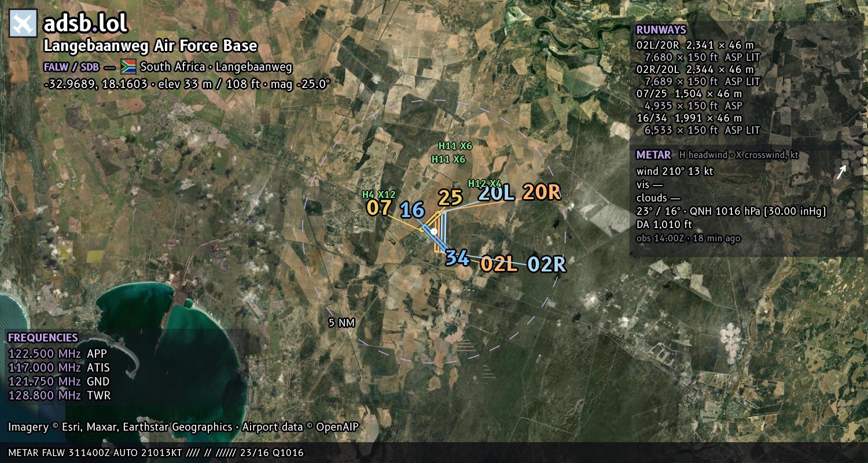
Task: Click the South Africa flag icon
Action: tap(128, 67)
